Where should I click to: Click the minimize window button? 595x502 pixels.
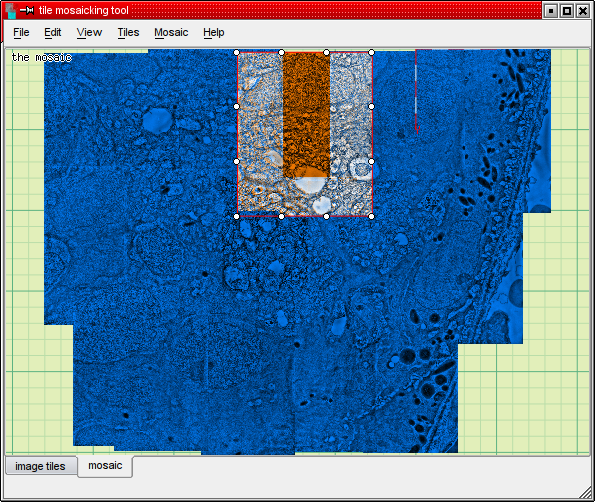(551, 11)
